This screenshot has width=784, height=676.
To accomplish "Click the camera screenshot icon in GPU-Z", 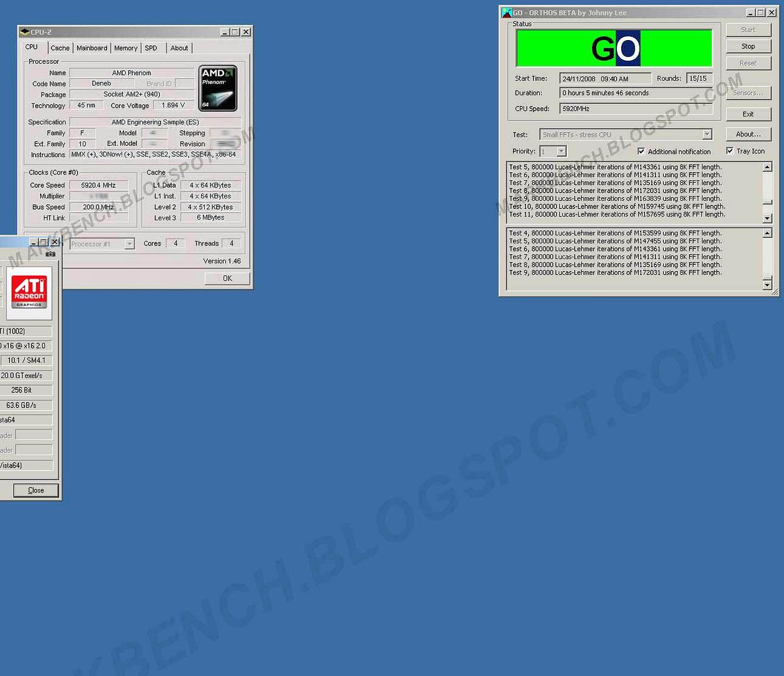I will coord(51,253).
